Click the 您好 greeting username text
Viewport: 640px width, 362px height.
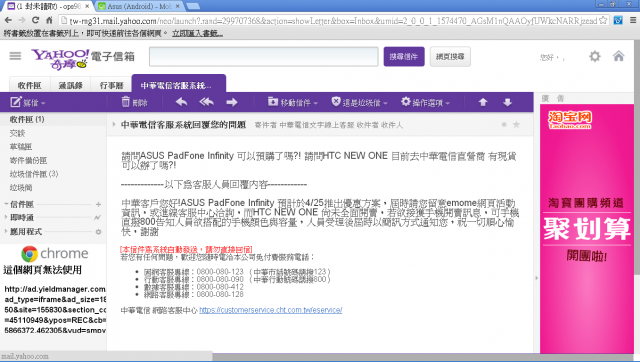pyautogui.click(x=552, y=58)
